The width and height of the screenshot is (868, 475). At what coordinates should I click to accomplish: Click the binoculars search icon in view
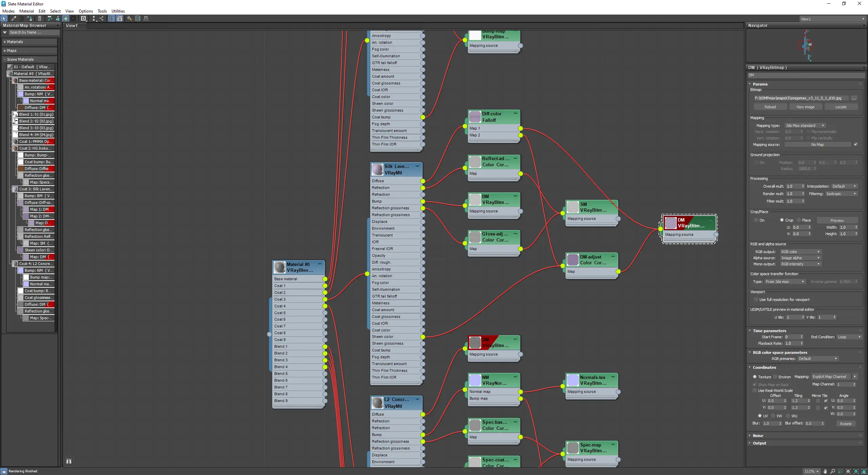69,461
